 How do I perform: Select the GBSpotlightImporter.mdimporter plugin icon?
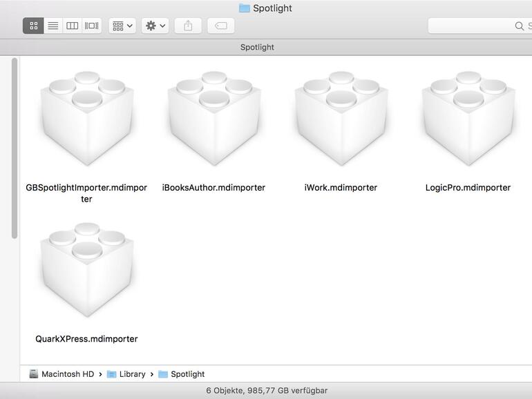pos(86,119)
